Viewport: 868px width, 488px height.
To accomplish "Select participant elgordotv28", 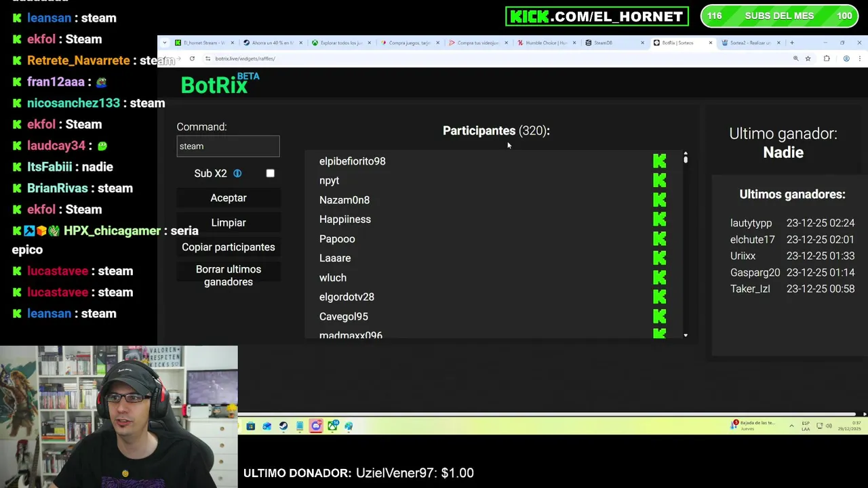I will coord(347,297).
